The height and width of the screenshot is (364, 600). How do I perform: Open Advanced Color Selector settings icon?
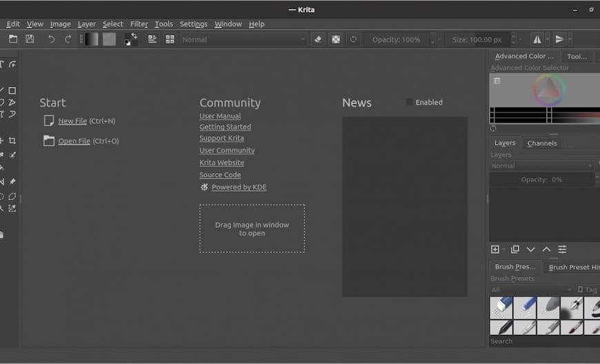pyautogui.click(x=497, y=81)
